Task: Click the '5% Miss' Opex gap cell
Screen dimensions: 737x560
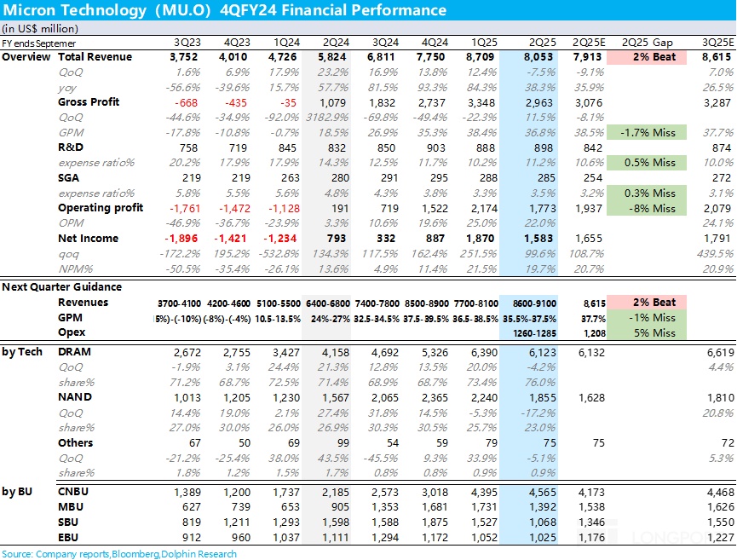Action: [647, 333]
